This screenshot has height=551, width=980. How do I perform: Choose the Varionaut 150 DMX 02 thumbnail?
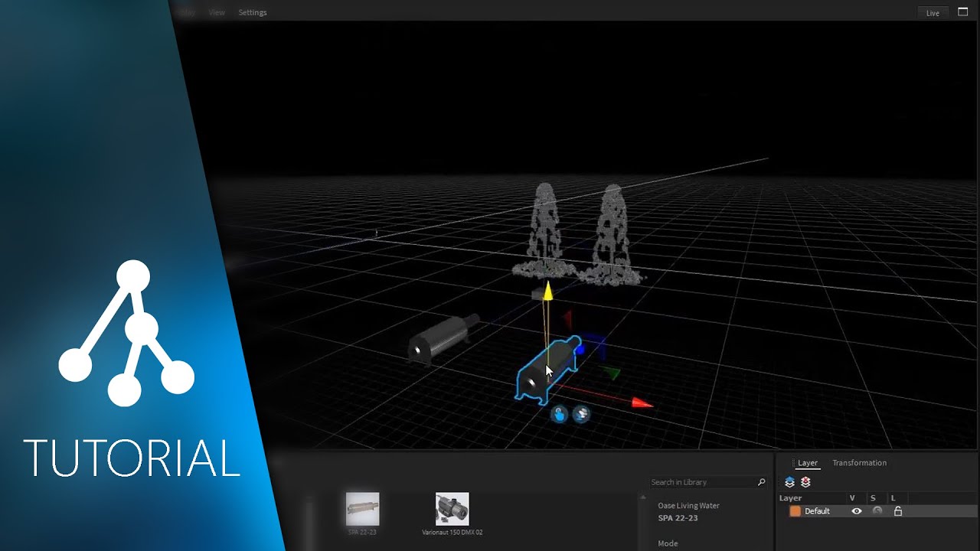452,509
